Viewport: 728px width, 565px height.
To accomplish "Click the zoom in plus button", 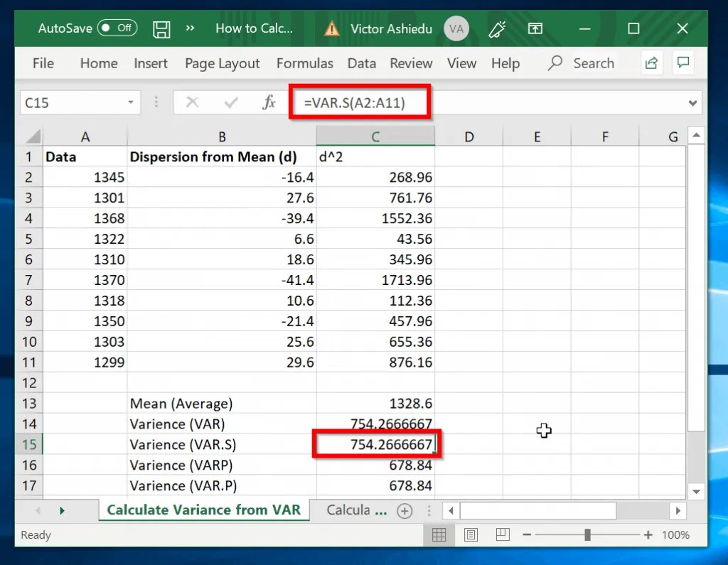I will pyautogui.click(x=648, y=535).
